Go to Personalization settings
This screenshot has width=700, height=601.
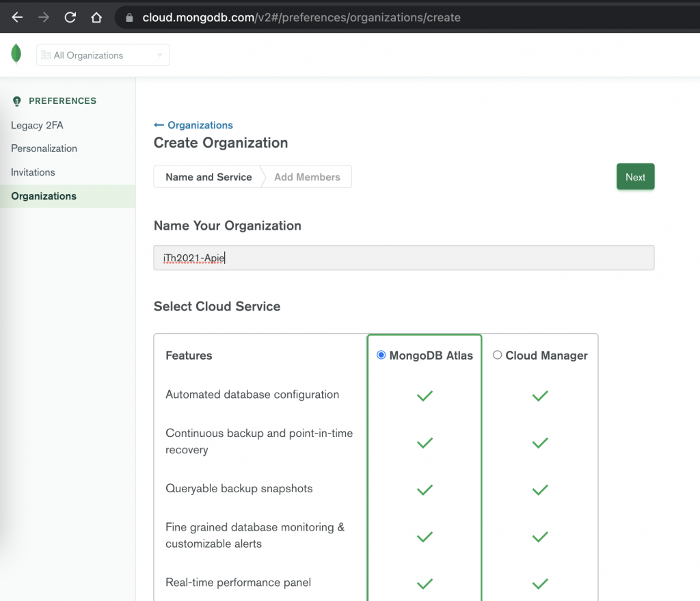pos(44,148)
